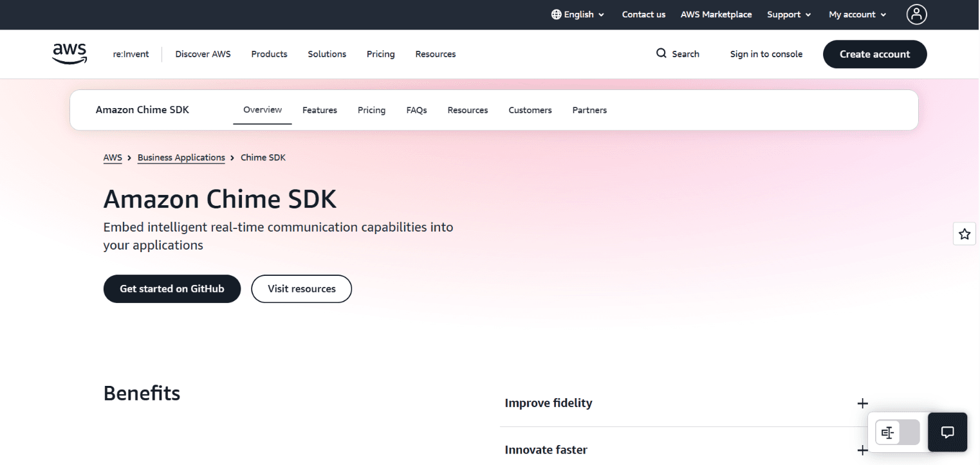Select the Overview tab

[x=263, y=110]
